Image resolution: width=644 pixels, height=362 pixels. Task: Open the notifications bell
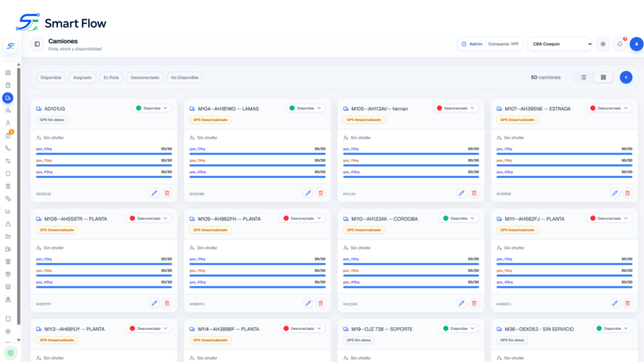click(x=619, y=44)
